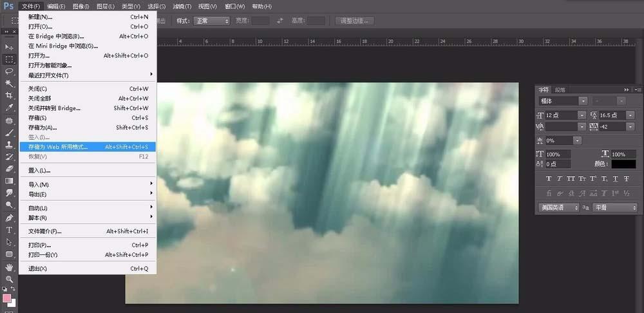Switch to the 段落 panel tab
The height and width of the screenshot is (313, 644).
click(x=560, y=90)
